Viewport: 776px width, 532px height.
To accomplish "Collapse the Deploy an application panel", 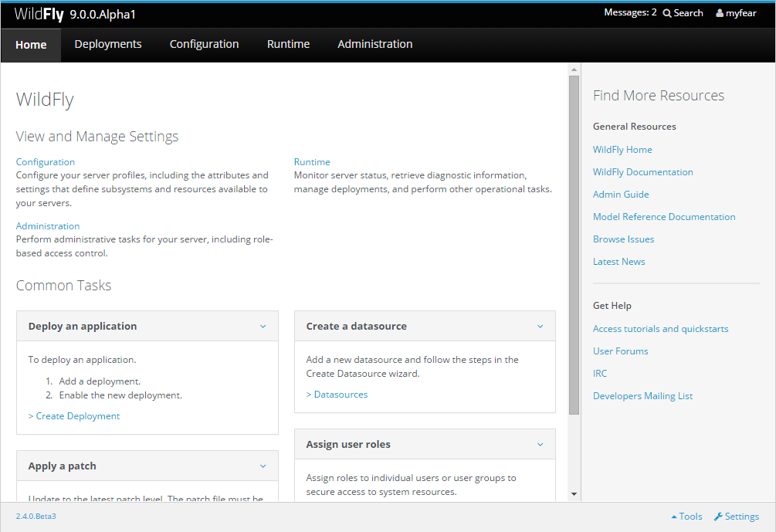I will (263, 327).
